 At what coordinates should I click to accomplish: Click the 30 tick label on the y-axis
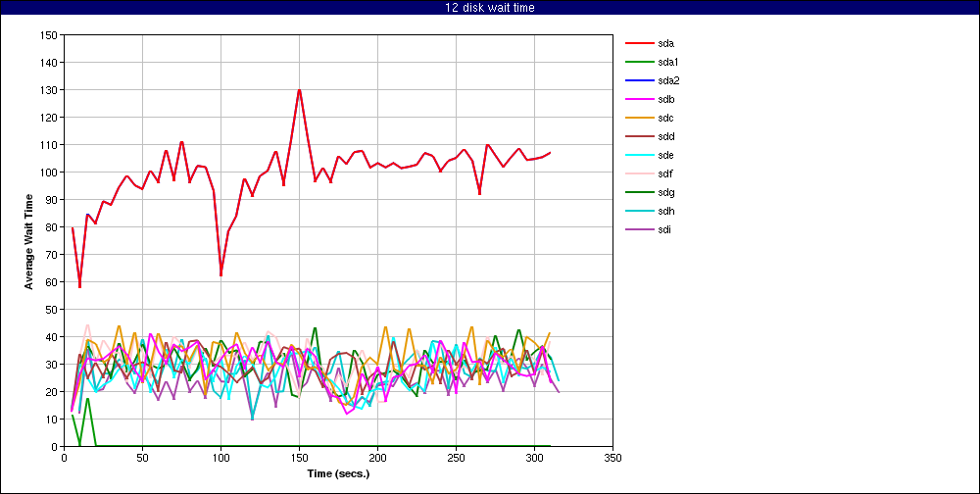[51, 365]
